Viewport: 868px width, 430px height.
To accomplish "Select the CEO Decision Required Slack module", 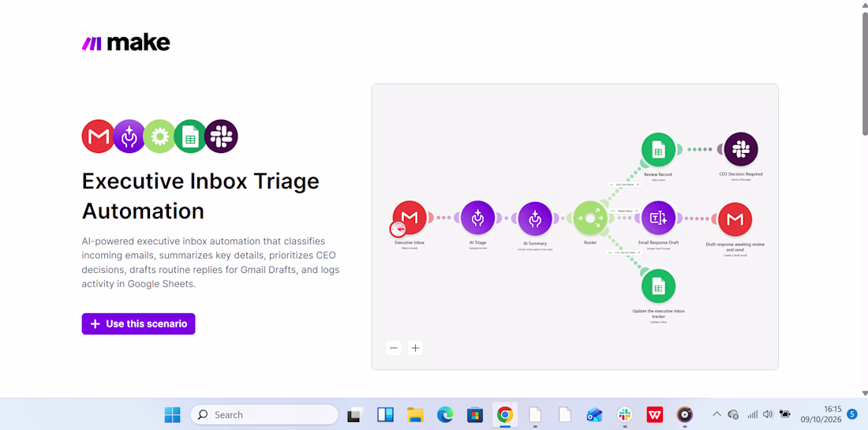I will [x=741, y=149].
